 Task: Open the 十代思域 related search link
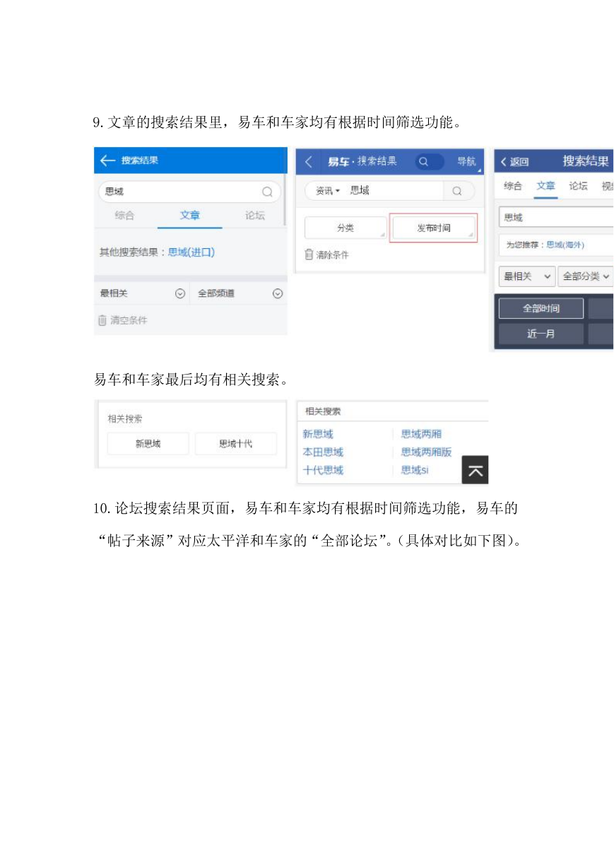pos(323,470)
